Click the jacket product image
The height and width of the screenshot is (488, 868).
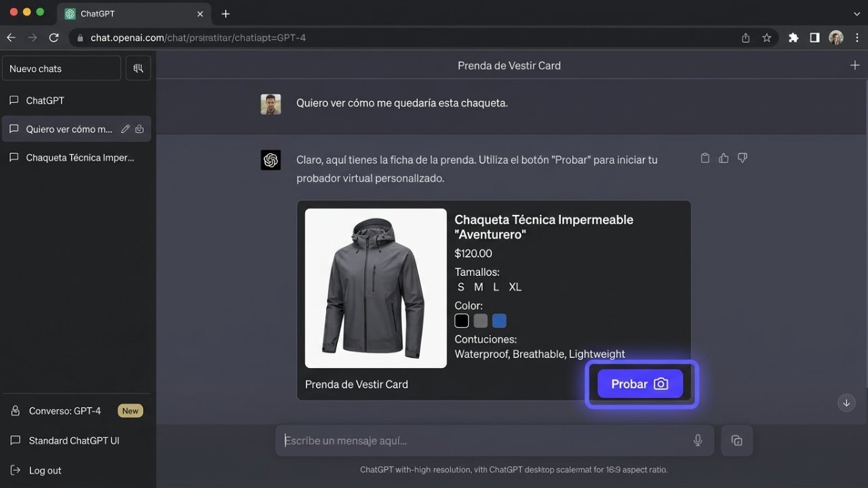point(376,288)
